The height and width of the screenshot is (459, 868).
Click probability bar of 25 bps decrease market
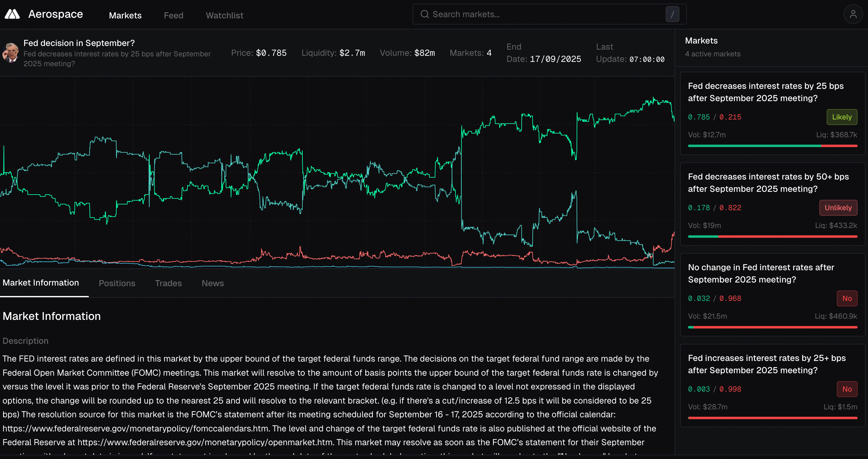772,146
